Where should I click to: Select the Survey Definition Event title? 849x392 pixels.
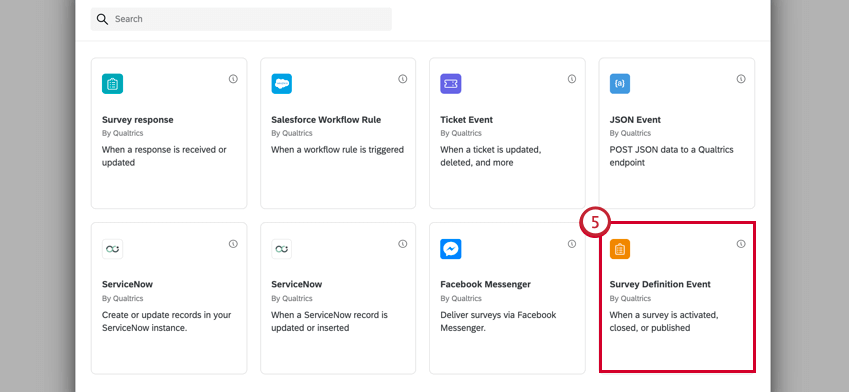[660, 284]
